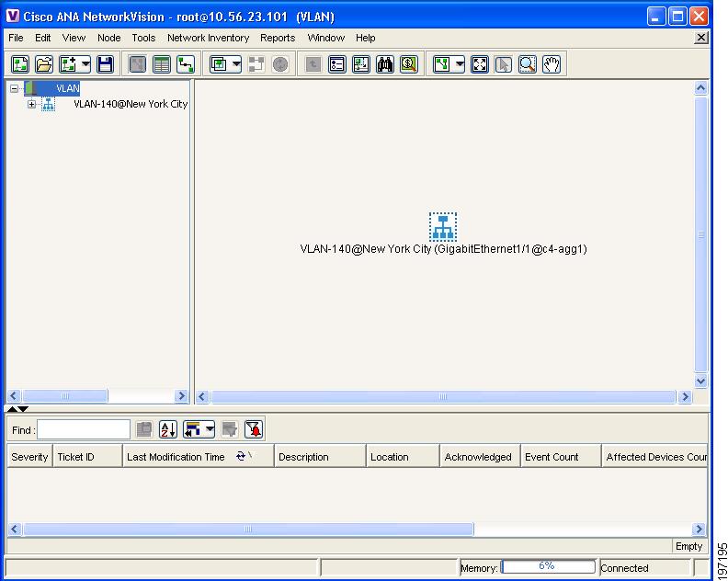Screen dimensions: 728x581
Task: Click the Memory usage progress bar
Action: pyautogui.click(x=548, y=566)
